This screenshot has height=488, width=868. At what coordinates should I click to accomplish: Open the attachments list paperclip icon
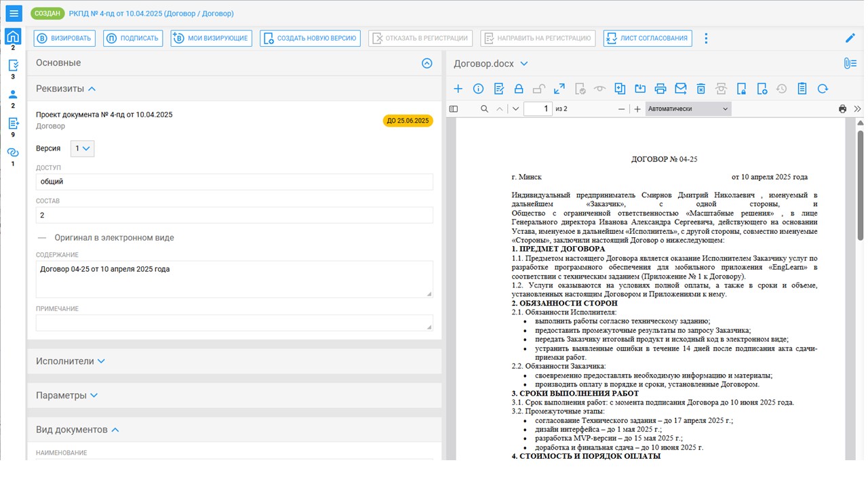850,63
